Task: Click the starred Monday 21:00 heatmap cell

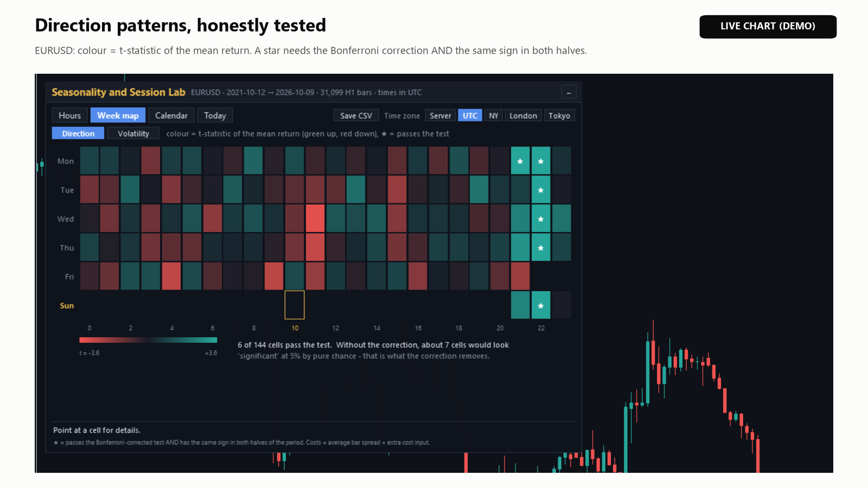Action: (x=520, y=161)
